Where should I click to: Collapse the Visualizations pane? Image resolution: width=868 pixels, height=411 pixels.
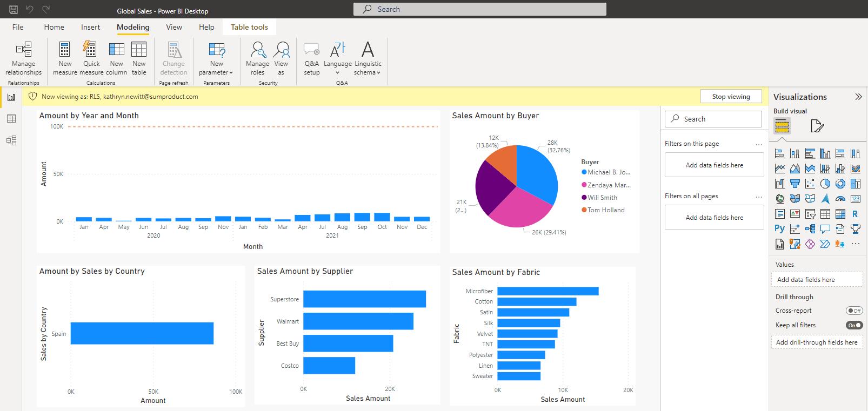[x=858, y=97]
